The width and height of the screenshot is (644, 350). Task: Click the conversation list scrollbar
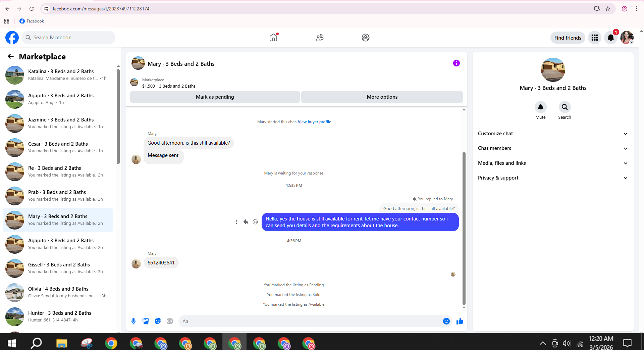click(x=118, y=116)
